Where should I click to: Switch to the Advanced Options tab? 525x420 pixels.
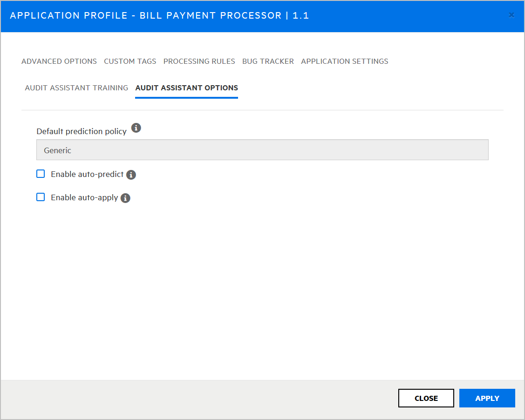[59, 61]
